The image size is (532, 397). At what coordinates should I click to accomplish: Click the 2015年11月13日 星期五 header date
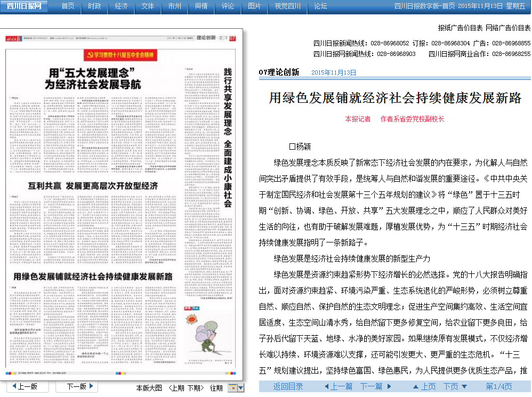(491, 6)
